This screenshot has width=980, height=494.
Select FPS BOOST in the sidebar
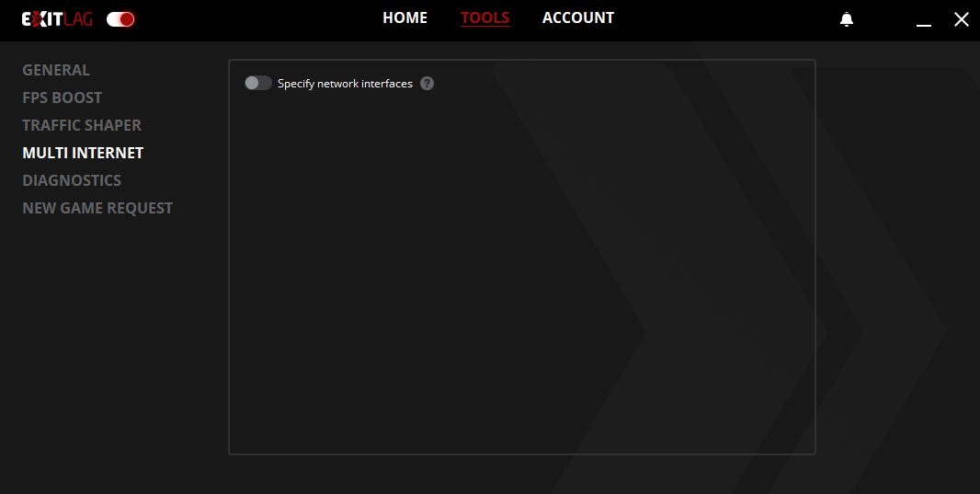tap(63, 98)
